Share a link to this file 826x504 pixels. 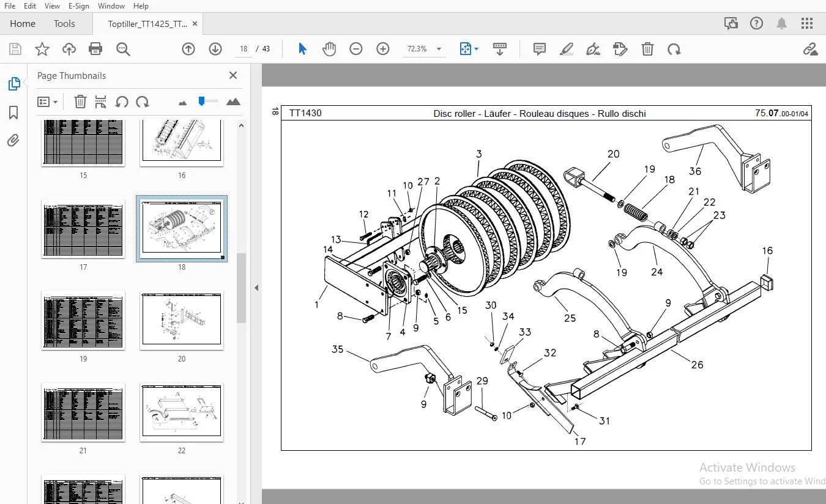click(x=810, y=49)
